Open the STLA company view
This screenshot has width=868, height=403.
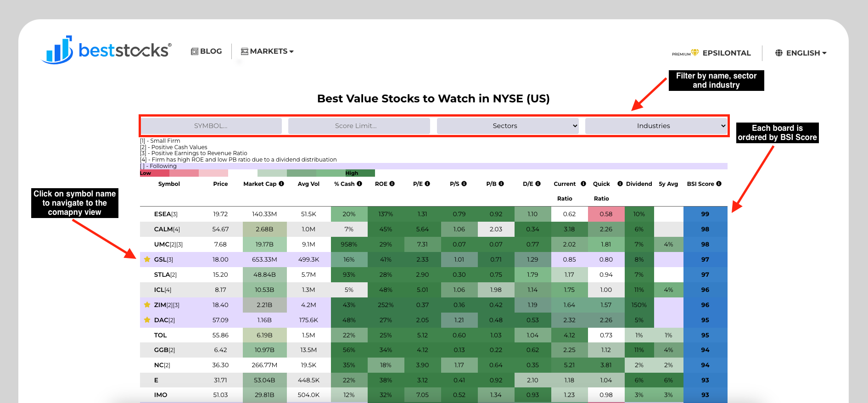pyautogui.click(x=162, y=274)
